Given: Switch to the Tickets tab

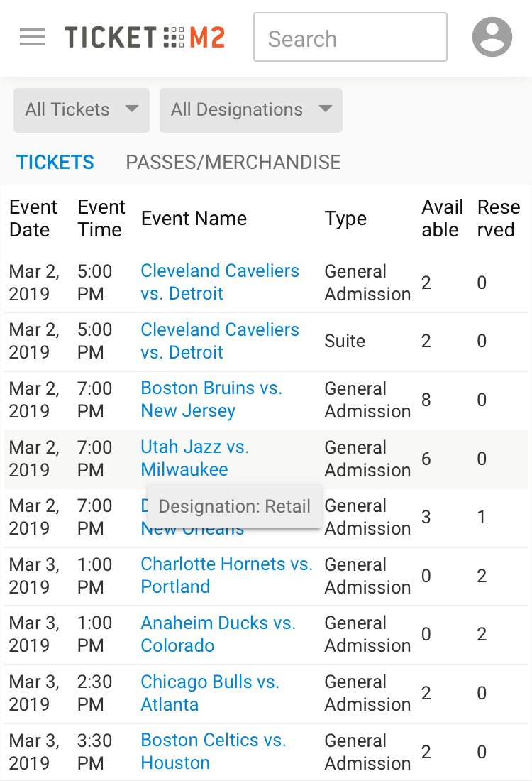Looking at the screenshot, I should [55, 163].
